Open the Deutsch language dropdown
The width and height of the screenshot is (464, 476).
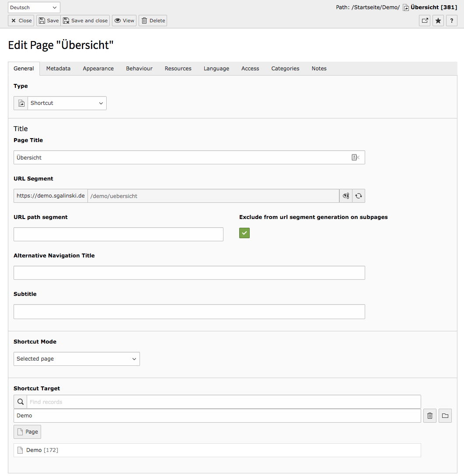[34, 7]
